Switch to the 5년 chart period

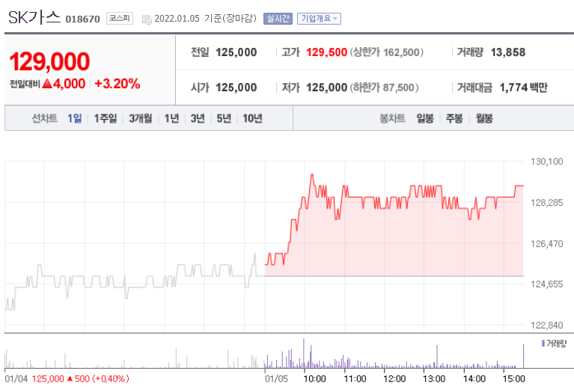224,118
